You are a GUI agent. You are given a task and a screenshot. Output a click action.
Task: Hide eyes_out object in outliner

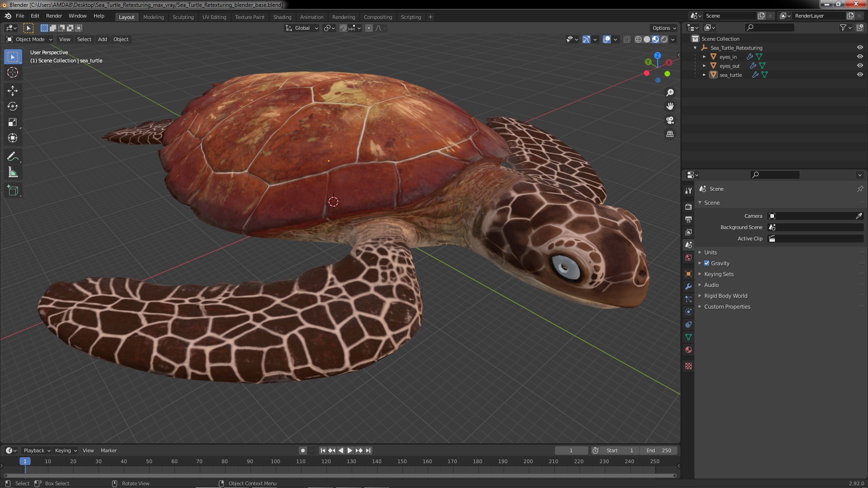tap(860, 66)
